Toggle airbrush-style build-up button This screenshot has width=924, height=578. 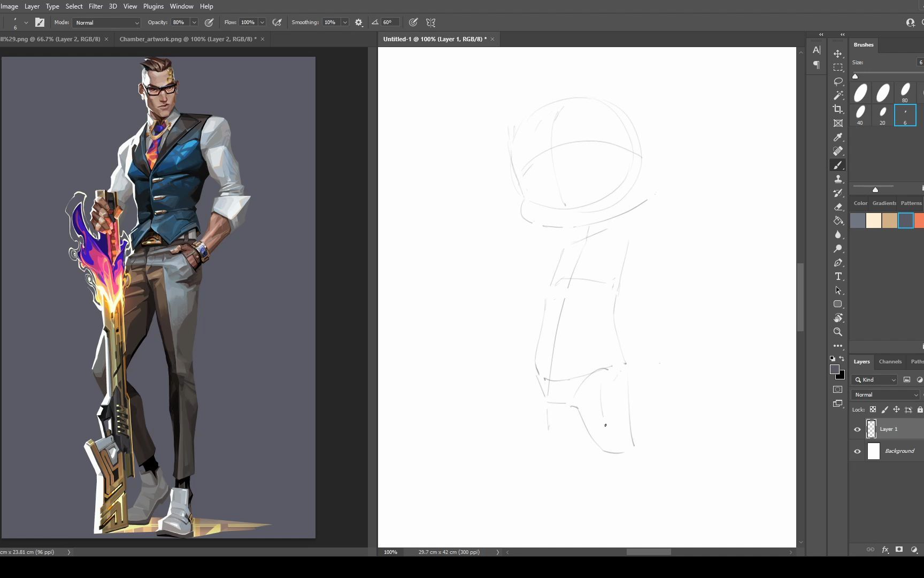[277, 22]
